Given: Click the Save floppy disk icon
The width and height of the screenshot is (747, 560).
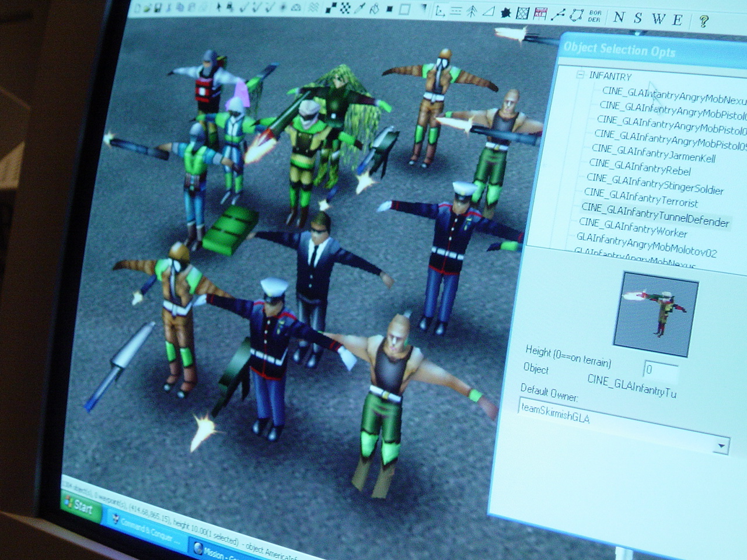Looking at the screenshot, I should 158,8.
